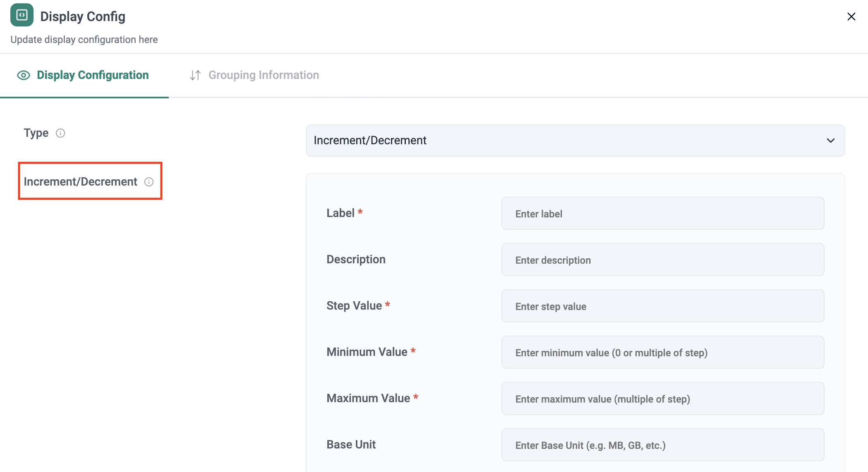868x472 pixels.
Task: Click the sort arrows icon beside Grouping Information
Action: (x=195, y=75)
